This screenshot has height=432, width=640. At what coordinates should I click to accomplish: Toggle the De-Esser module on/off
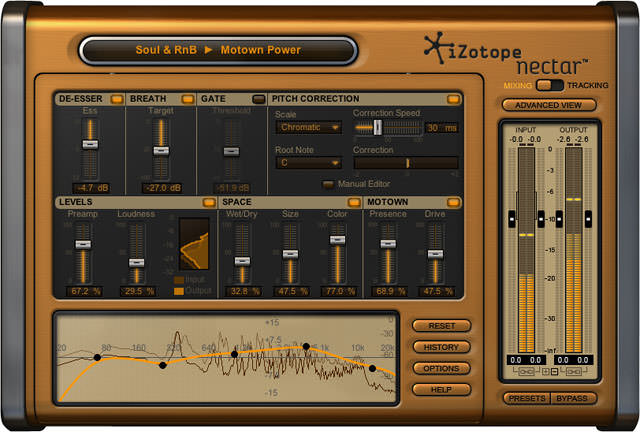tap(117, 99)
